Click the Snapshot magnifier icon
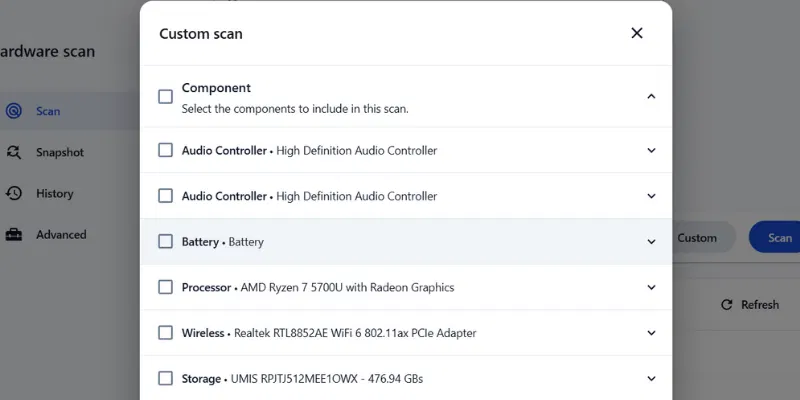The width and height of the screenshot is (800, 400). tap(14, 152)
